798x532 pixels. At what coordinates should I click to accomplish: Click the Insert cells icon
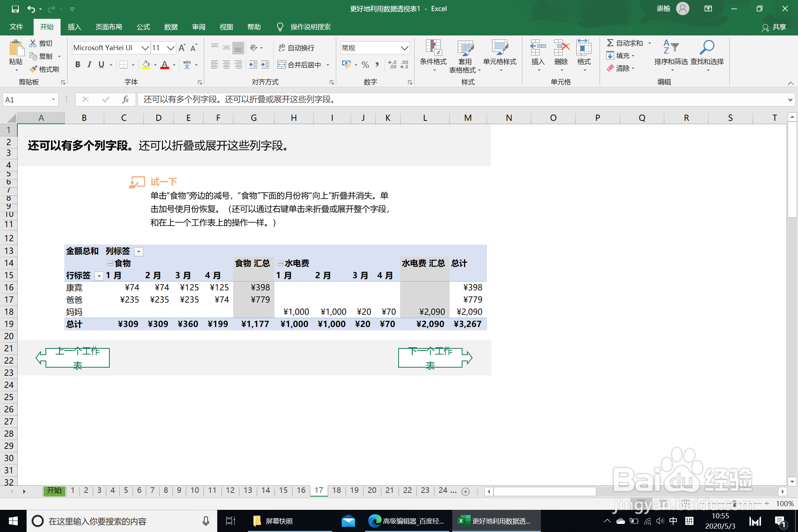click(538, 48)
